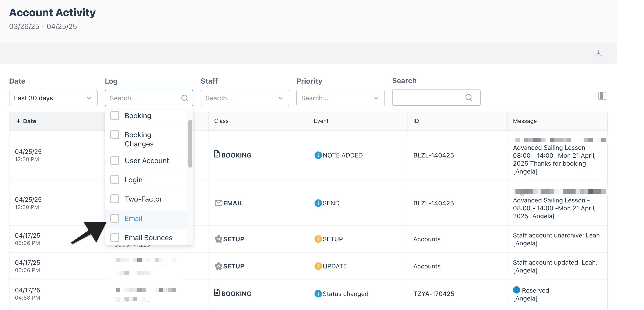Screen dimensions: 644x310
Task: Click the SETUP gear icon in UPDATE row
Action: [218, 266]
